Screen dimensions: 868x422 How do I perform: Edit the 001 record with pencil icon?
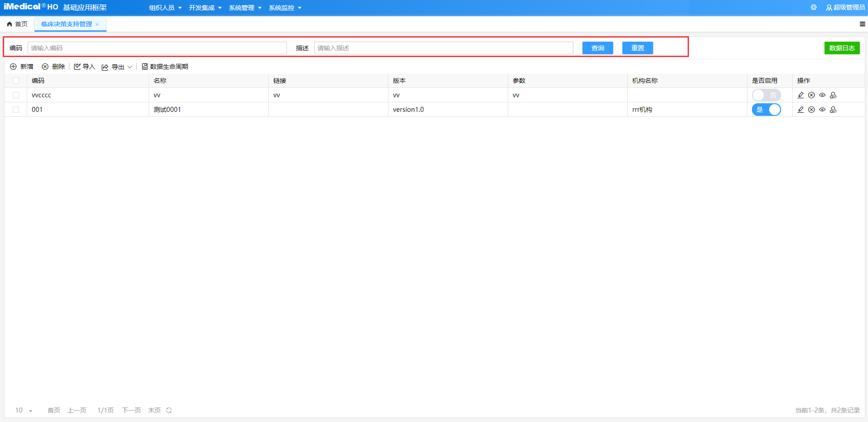point(800,109)
